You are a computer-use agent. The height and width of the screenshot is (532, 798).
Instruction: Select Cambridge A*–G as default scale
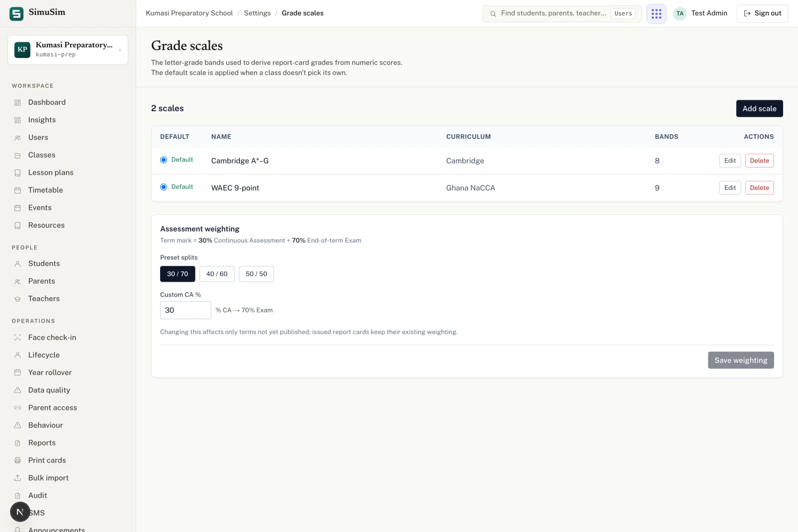coord(164,160)
